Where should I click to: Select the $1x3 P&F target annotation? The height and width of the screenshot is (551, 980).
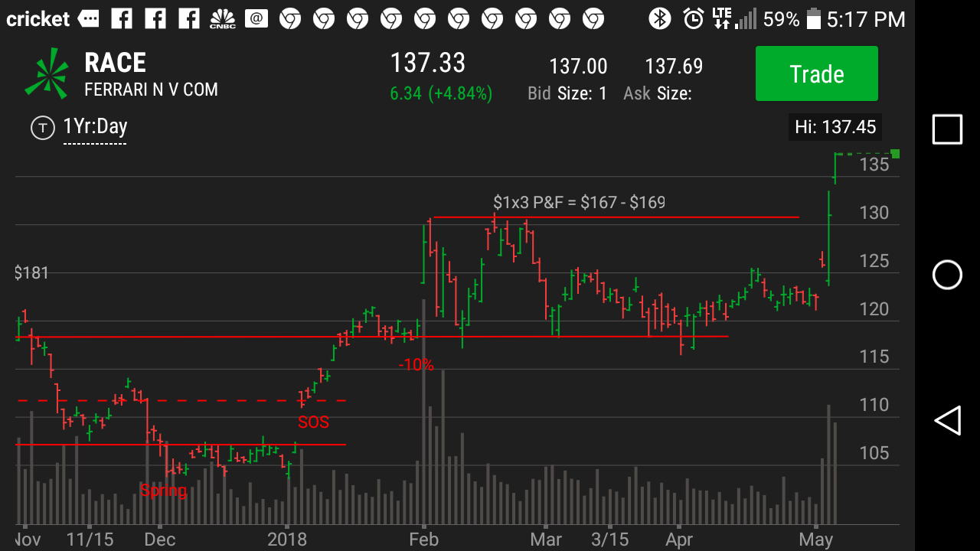coord(579,202)
